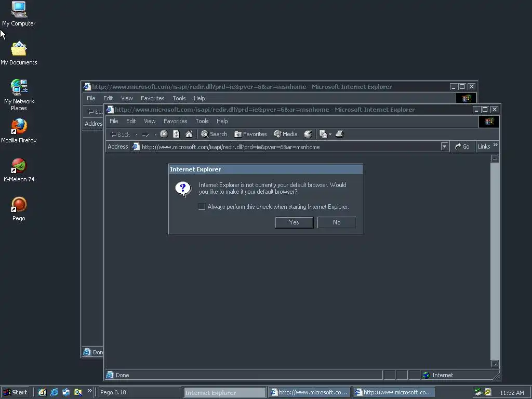Click the Outlook Express Quick Launch icon
This screenshot has width=532, height=399.
pyautogui.click(x=66, y=392)
